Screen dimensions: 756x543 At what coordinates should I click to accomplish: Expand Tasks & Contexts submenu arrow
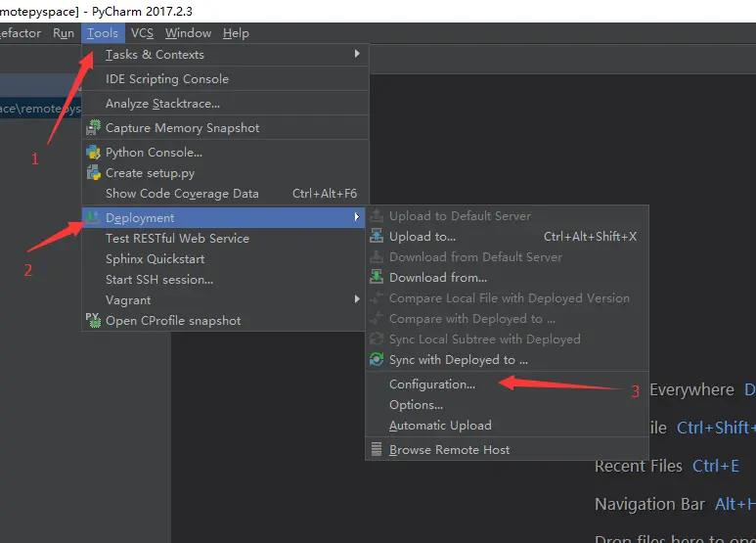pyautogui.click(x=357, y=54)
